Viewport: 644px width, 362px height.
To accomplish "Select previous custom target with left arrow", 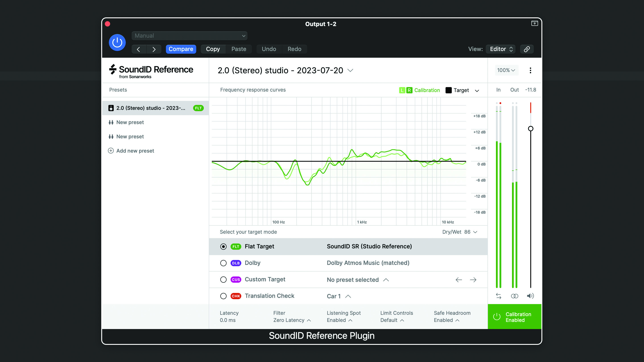I will 459,280.
